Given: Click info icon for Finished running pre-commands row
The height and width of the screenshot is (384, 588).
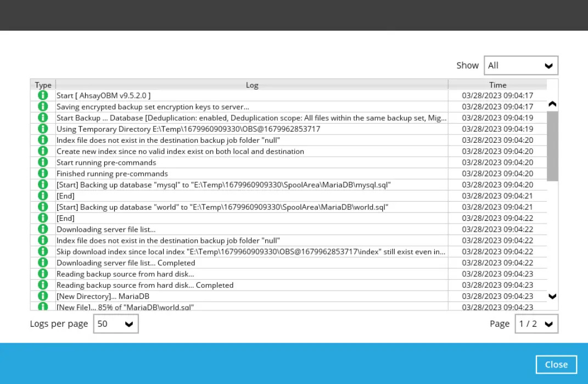Looking at the screenshot, I should 43,174.
